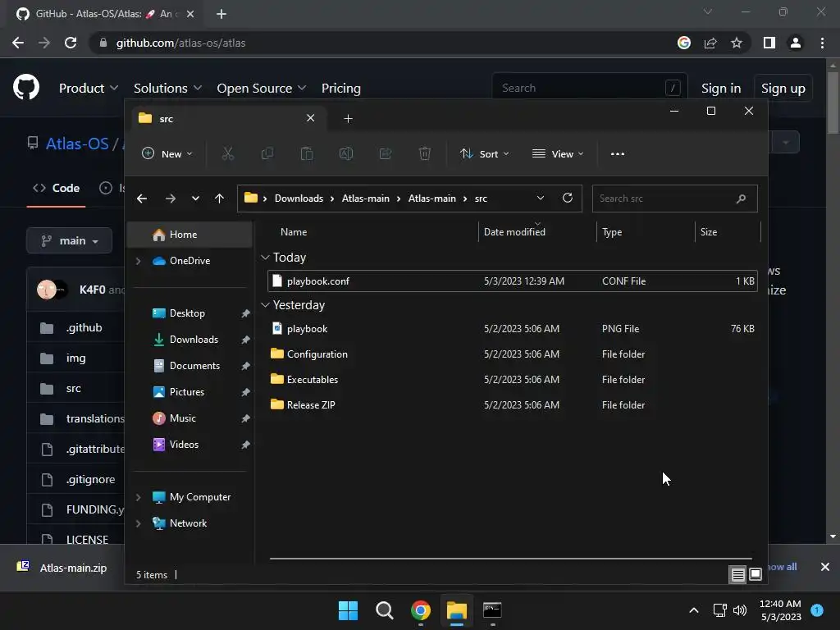Click Sign in on GitHub
This screenshot has height=630, width=840.
tap(721, 89)
